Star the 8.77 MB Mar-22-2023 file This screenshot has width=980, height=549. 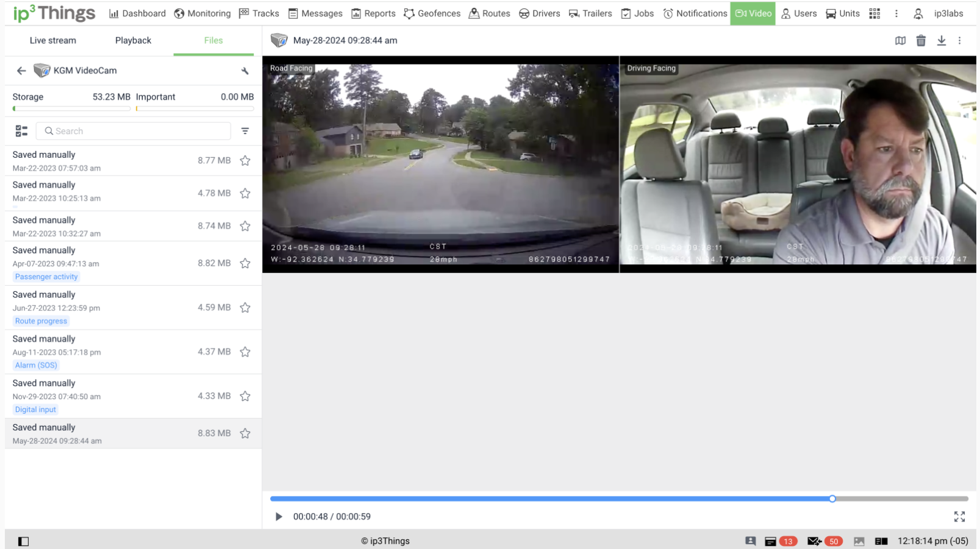(x=245, y=161)
